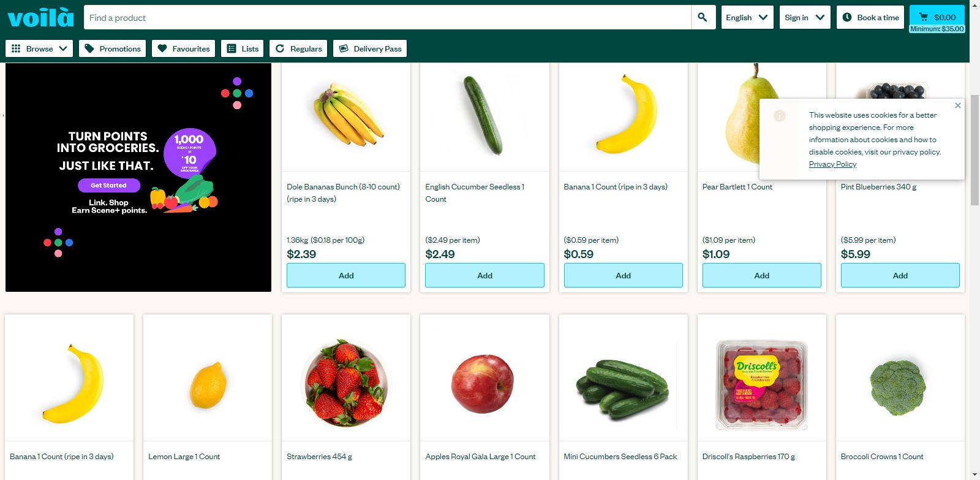This screenshot has height=480, width=980.
Task: Add Pint Blueberries 340 g to cart
Action: pyautogui.click(x=900, y=275)
